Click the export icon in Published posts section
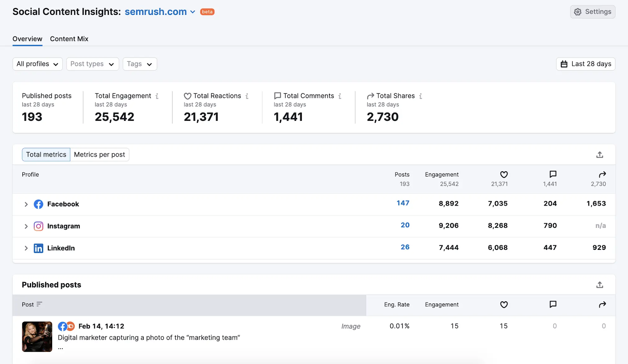This screenshot has height=364, width=628. [x=599, y=284]
